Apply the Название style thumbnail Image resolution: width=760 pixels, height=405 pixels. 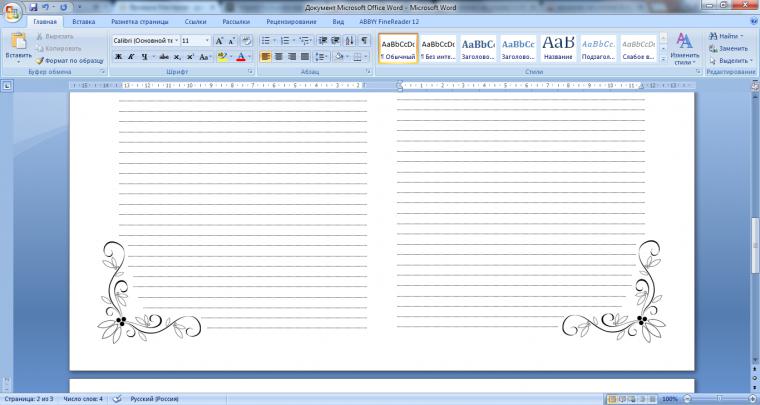[x=558, y=48]
